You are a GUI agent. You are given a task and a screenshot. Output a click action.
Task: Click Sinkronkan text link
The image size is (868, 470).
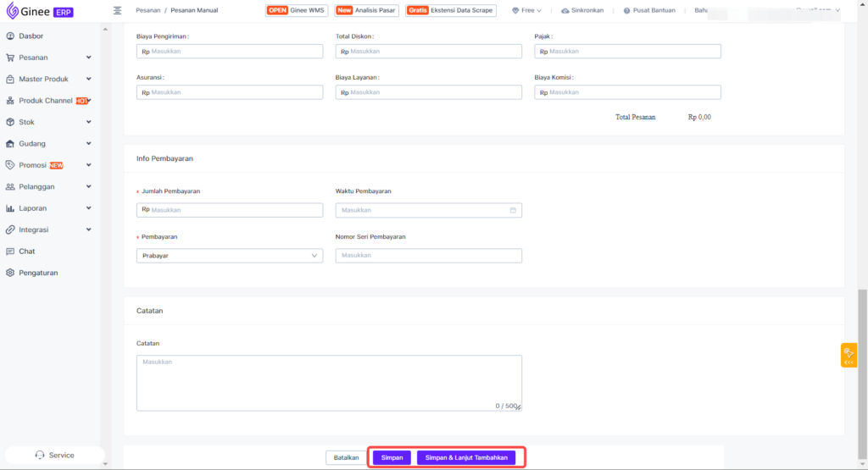tap(587, 10)
